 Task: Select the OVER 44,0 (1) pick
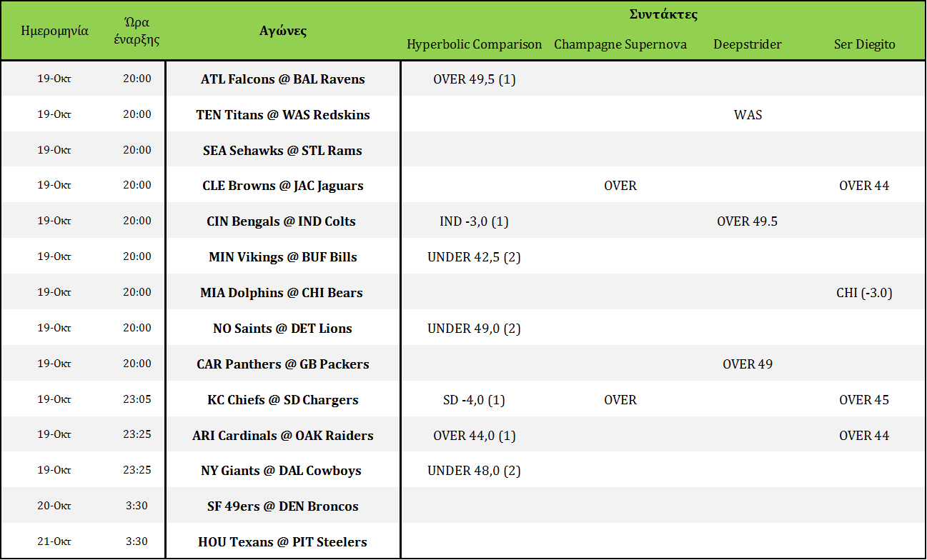(475, 436)
